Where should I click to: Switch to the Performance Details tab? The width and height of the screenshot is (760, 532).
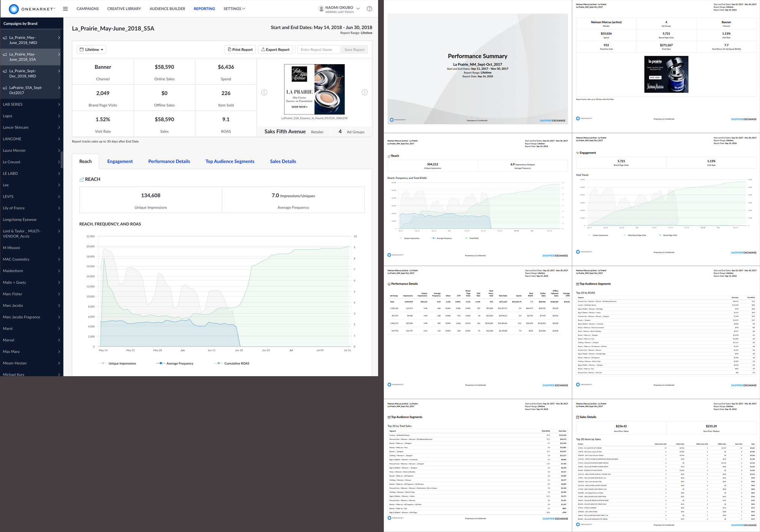point(169,161)
